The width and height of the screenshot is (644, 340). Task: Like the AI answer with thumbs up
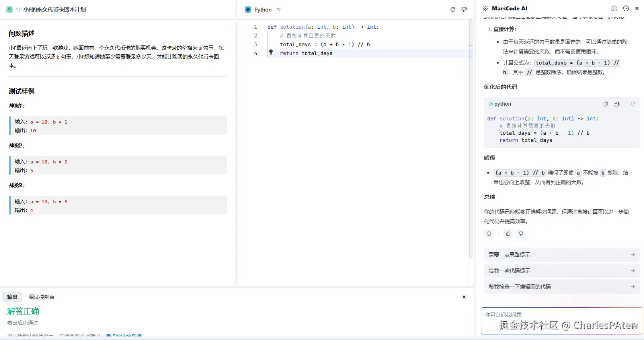[x=508, y=234]
